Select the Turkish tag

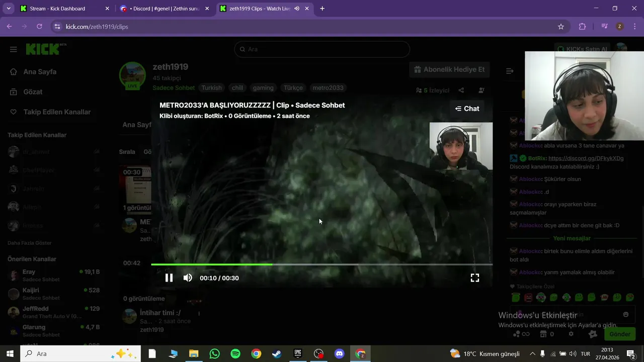pyautogui.click(x=212, y=88)
